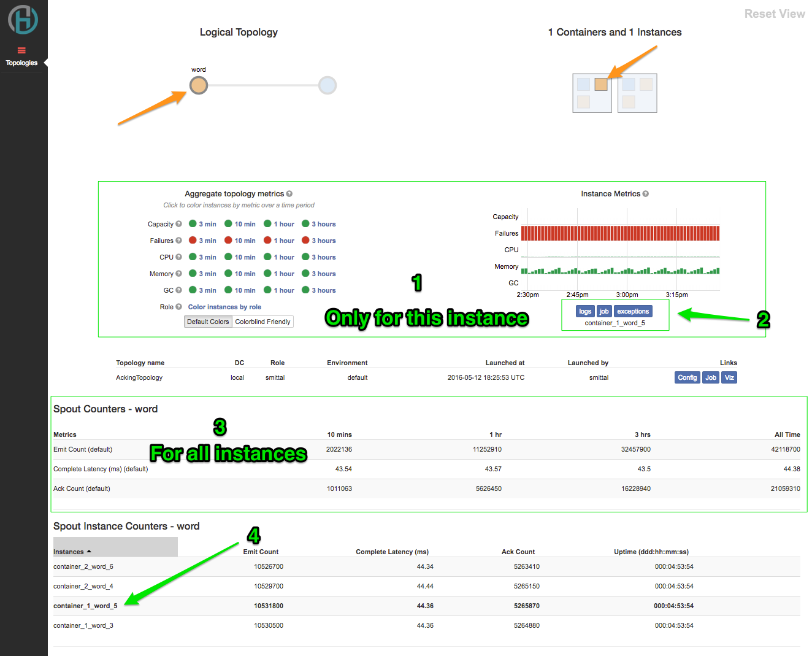812x656 pixels.
Task: Click Capacity help question icon
Action: click(179, 224)
